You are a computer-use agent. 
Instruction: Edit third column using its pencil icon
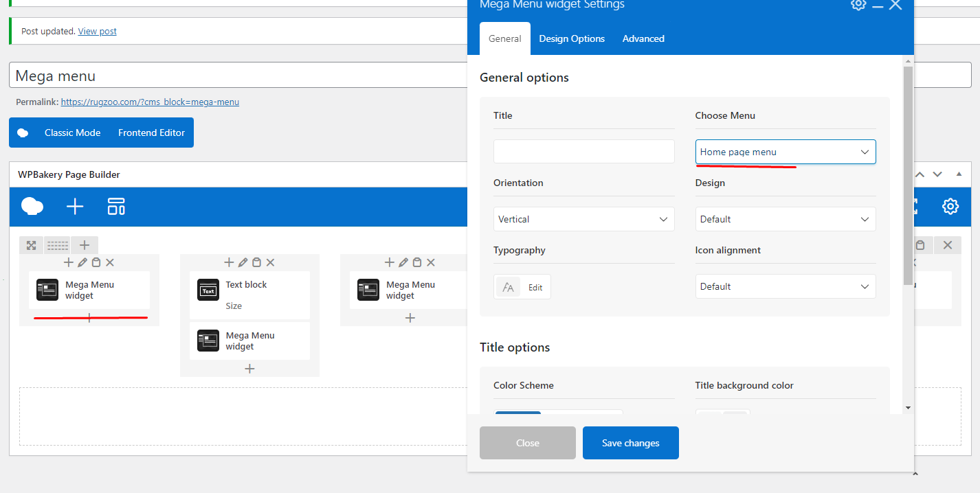pos(403,262)
